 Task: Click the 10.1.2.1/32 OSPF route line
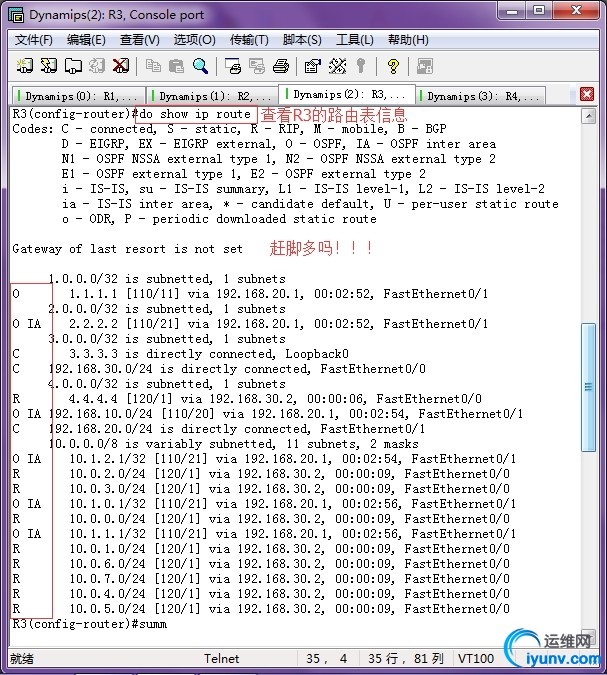click(263, 459)
